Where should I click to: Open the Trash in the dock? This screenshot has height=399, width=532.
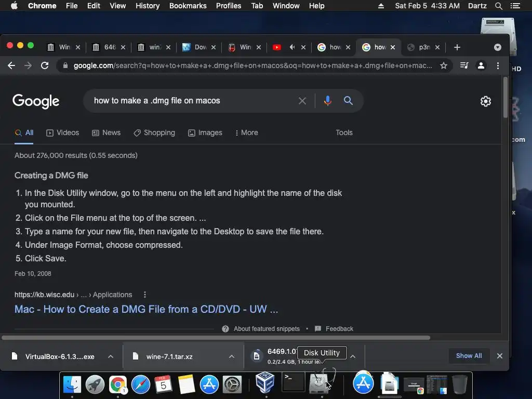tap(460, 384)
